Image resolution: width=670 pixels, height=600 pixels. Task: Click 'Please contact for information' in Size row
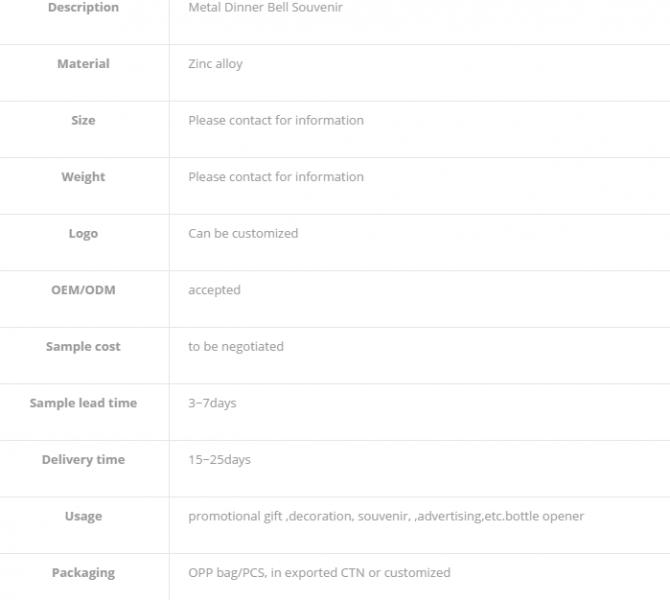point(276,121)
